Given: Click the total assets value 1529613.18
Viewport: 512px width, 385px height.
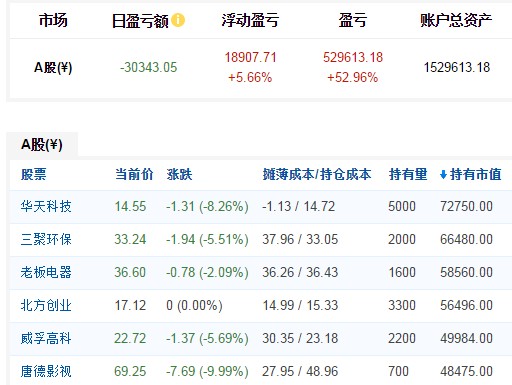Looking at the screenshot, I should [457, 68].
